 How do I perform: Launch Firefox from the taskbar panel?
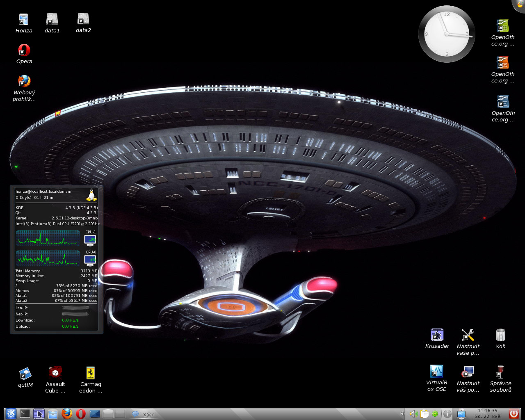tap(67, 414)
